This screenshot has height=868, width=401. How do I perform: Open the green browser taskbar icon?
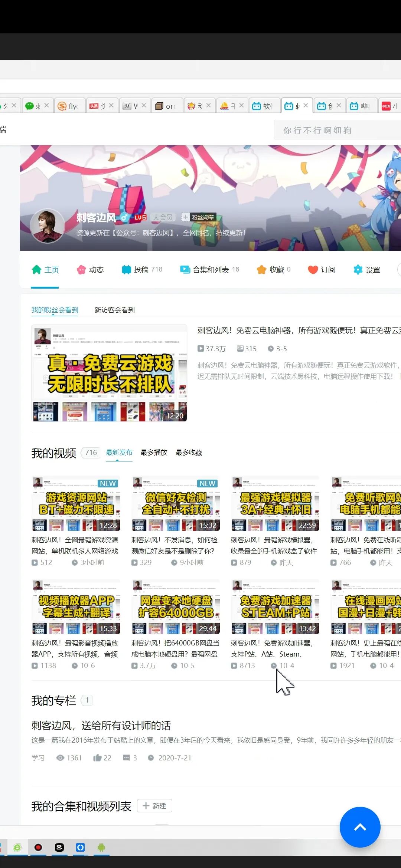[x=17, y=848]
